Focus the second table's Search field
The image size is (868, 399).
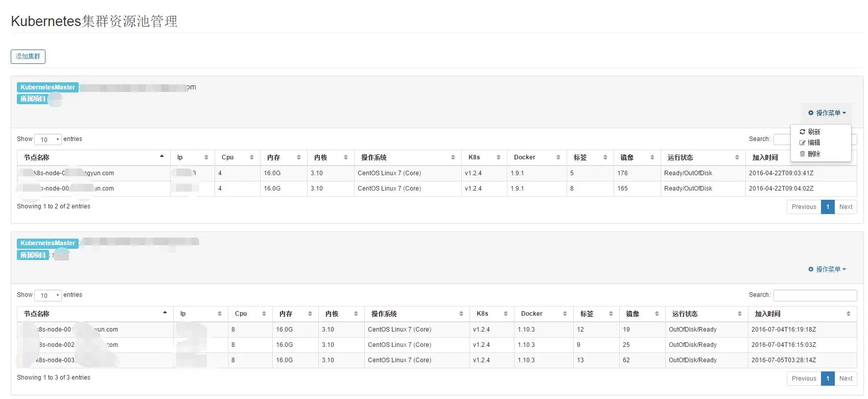tap(815, 295)
